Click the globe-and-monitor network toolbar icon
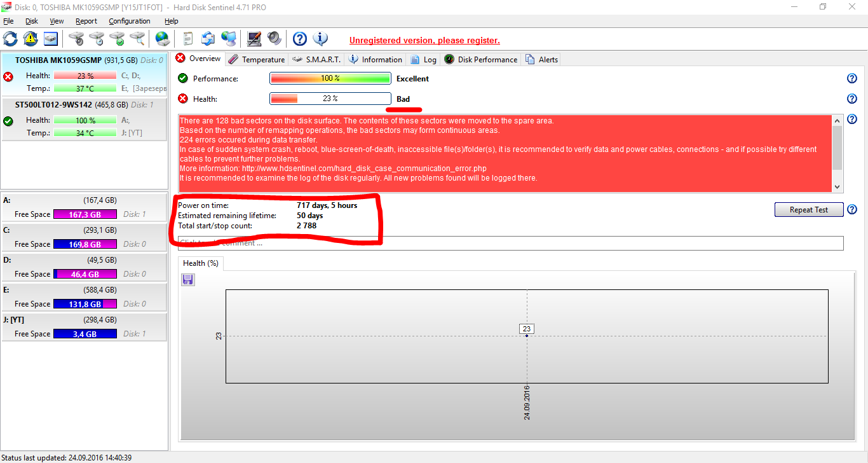This screenshot has width=868, height=463. click(x=229, y=39)
